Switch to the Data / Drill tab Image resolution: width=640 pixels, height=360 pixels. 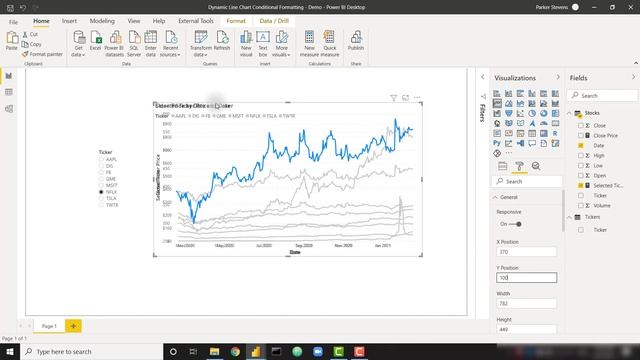pyautogui.click(x=274, y=21)
